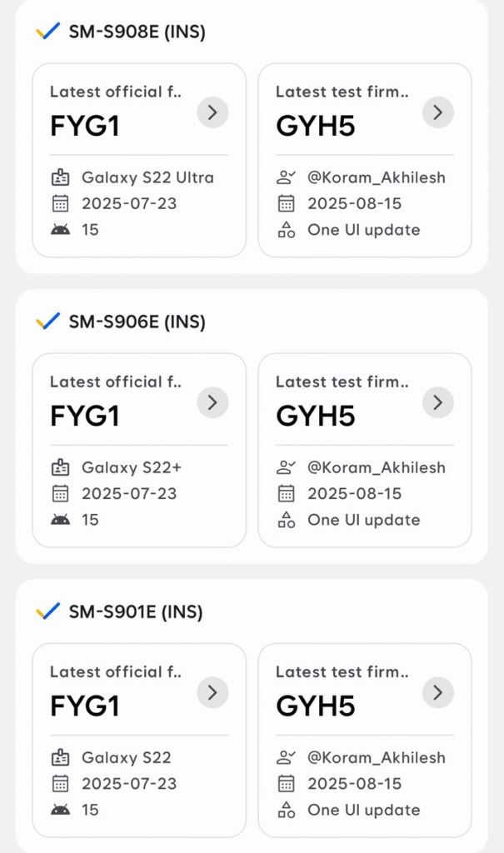Open SM-S906E official firmware chevron
Viewport: 504px width, 853px height.
point(212,402)
